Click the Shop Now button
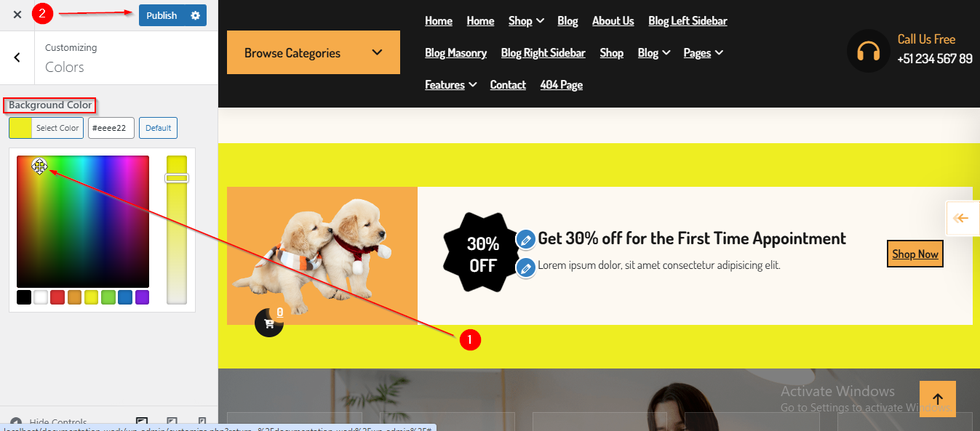980x431 pixels. [x=915, y=254]
